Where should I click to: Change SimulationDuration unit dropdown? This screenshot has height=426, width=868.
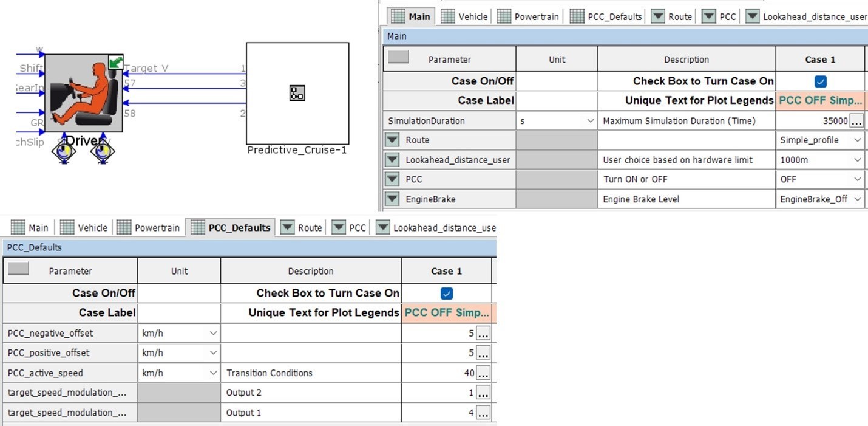557,121
